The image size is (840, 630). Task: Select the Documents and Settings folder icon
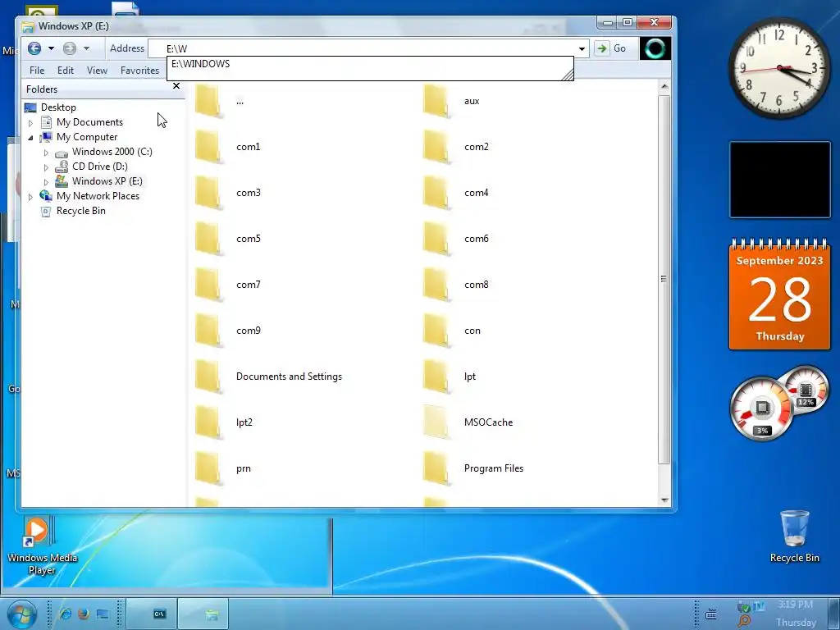tap(208, 376)
